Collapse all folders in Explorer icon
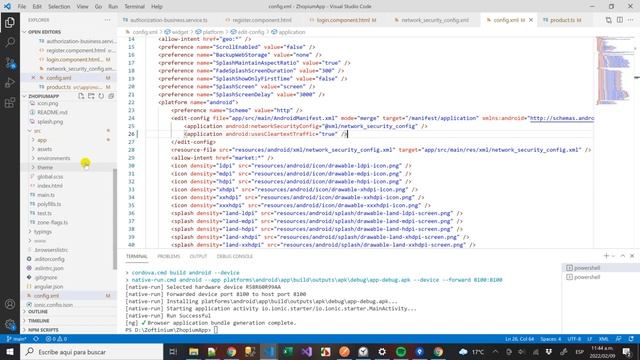This screenshot has width=640, height=360. (111, 96)
